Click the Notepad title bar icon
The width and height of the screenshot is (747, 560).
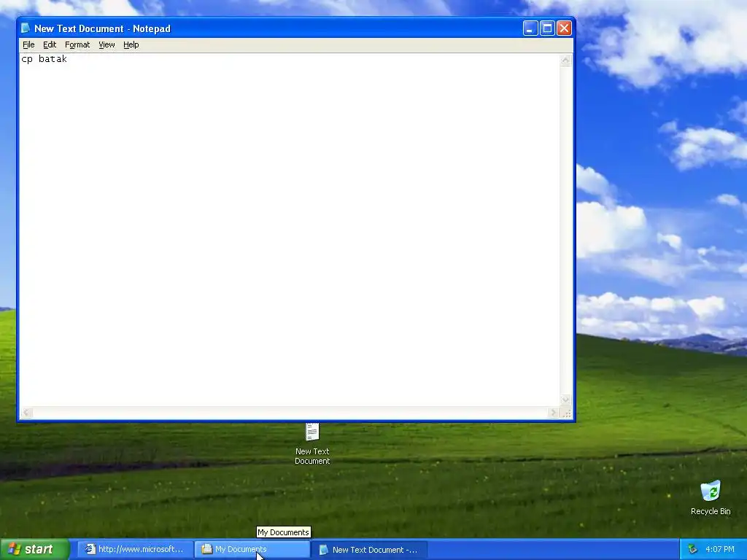[26, 28]
